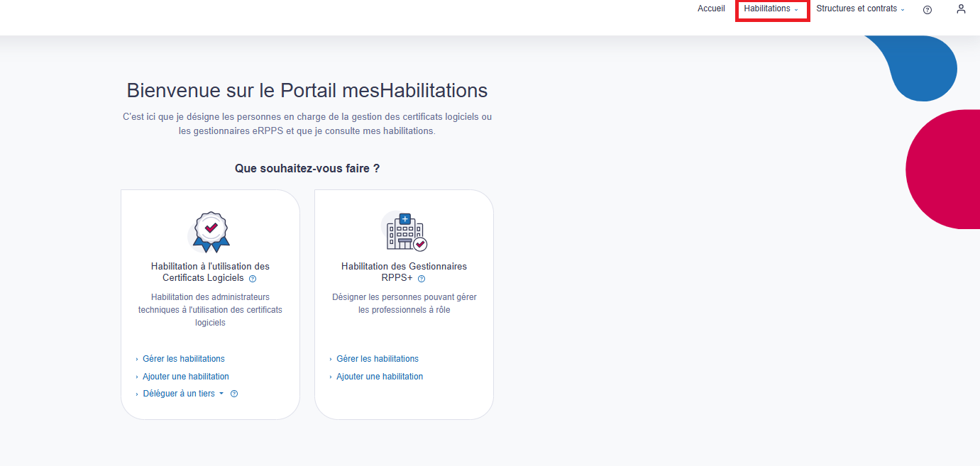This screenshot has width=980, height=466.
Task: Click the Habilitation des Gestionnaires RPPS+ title
Action: pyautogui.click(x=404, y=272)
